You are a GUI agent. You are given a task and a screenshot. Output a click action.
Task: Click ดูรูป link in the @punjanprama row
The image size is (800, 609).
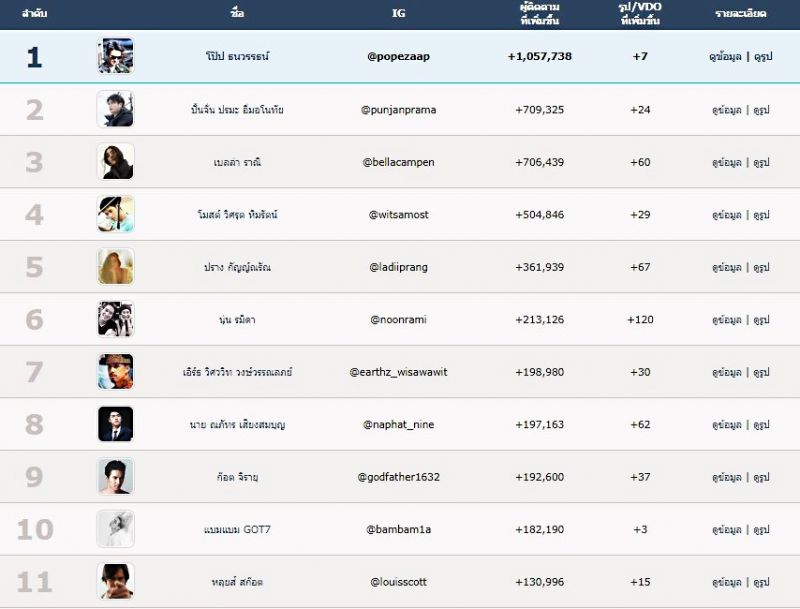click(x=761, y=110)
